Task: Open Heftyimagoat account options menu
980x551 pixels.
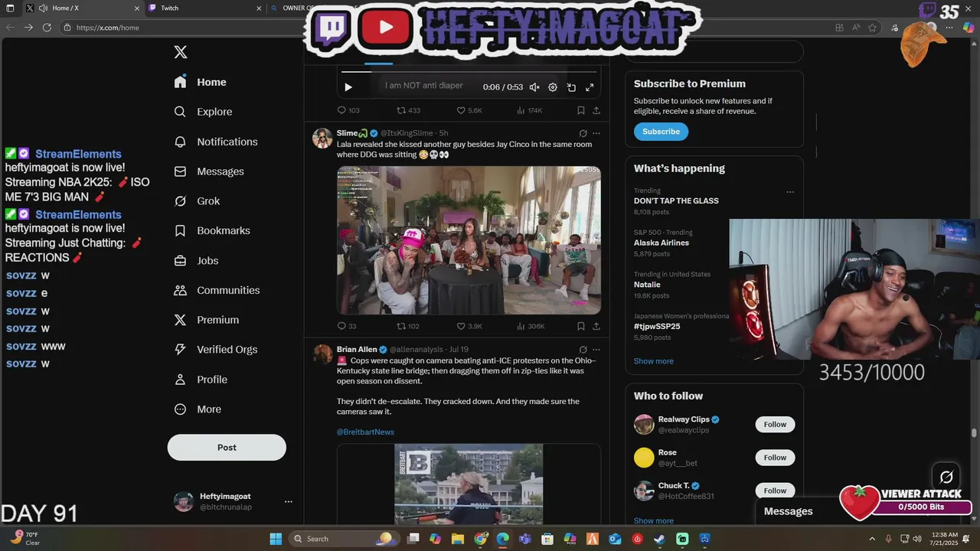Action: 289,502
